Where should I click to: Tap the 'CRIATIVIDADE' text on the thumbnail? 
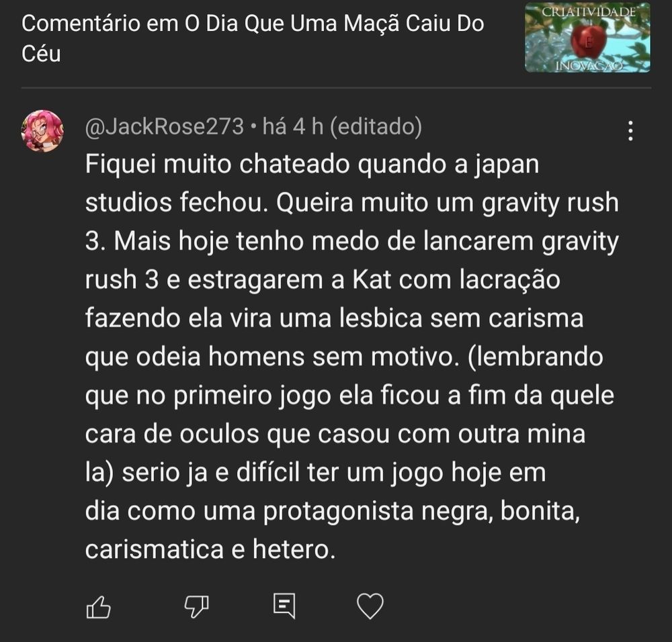pos(589,11)
